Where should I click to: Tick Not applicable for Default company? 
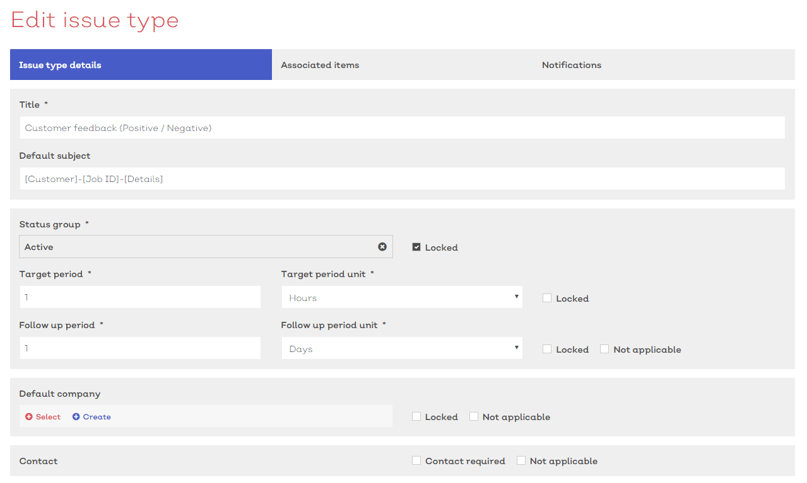[x=474, y=416]
